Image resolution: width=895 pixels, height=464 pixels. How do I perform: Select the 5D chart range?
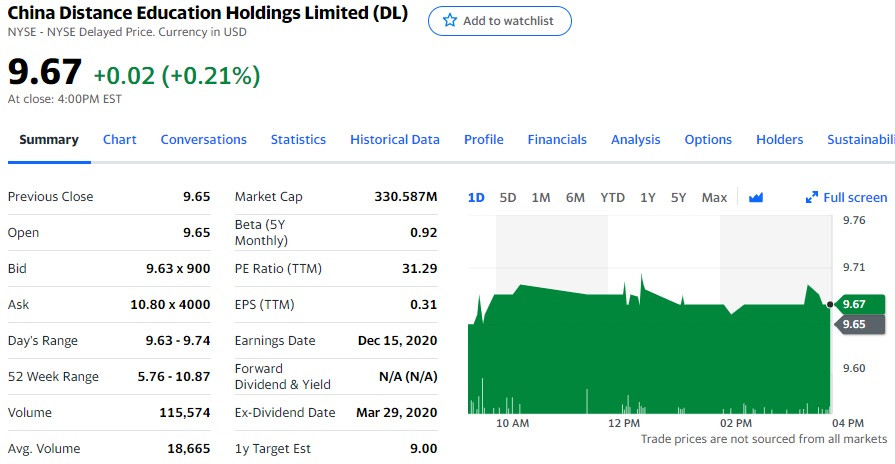[507, 197]
